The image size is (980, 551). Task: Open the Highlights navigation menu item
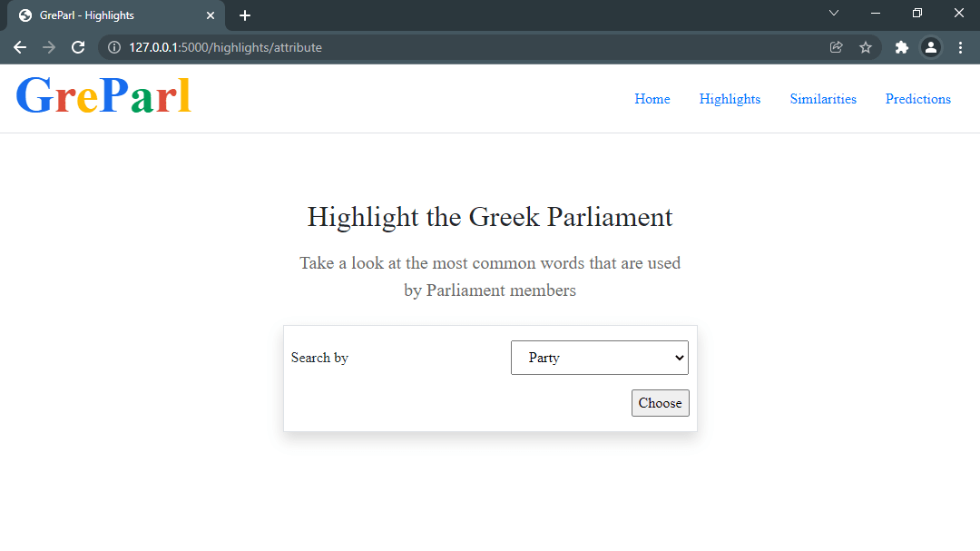click(730, 99)
